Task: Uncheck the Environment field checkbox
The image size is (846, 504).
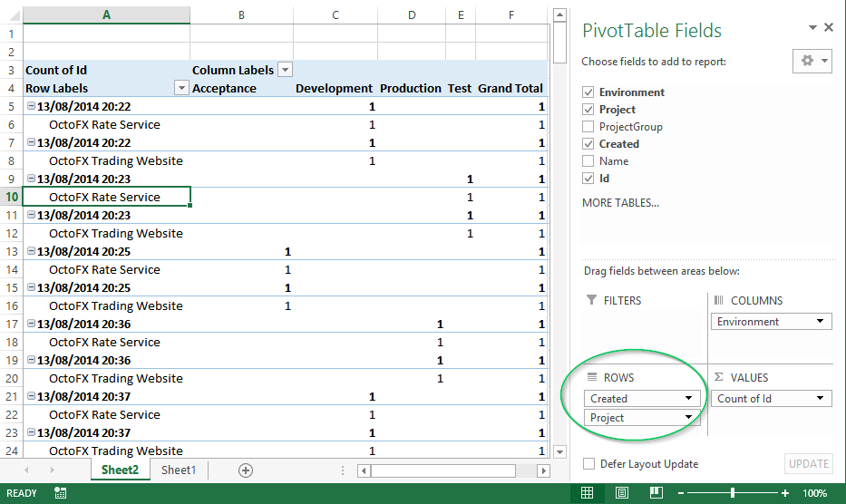Action: click(588, 92)
